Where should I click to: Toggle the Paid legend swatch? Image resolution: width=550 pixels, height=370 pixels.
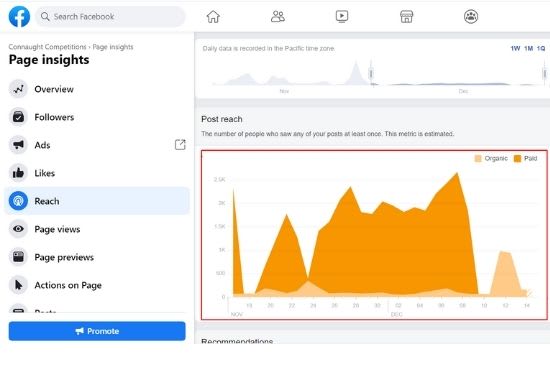[517, 159]
